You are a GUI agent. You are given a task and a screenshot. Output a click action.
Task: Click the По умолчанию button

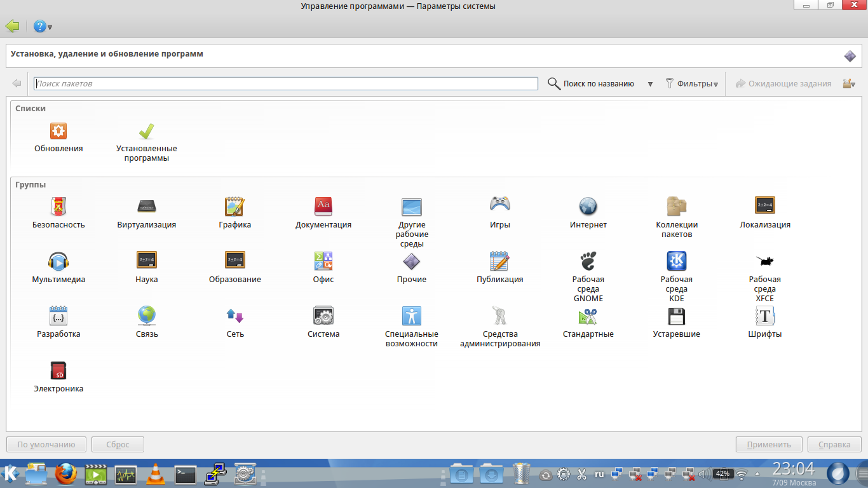click(46, 445)
